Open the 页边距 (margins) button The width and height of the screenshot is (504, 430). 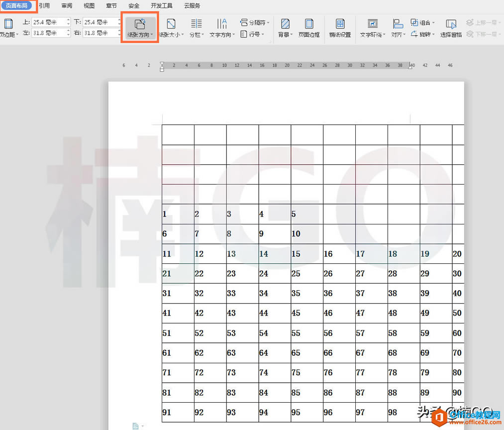tap(8, 28)
